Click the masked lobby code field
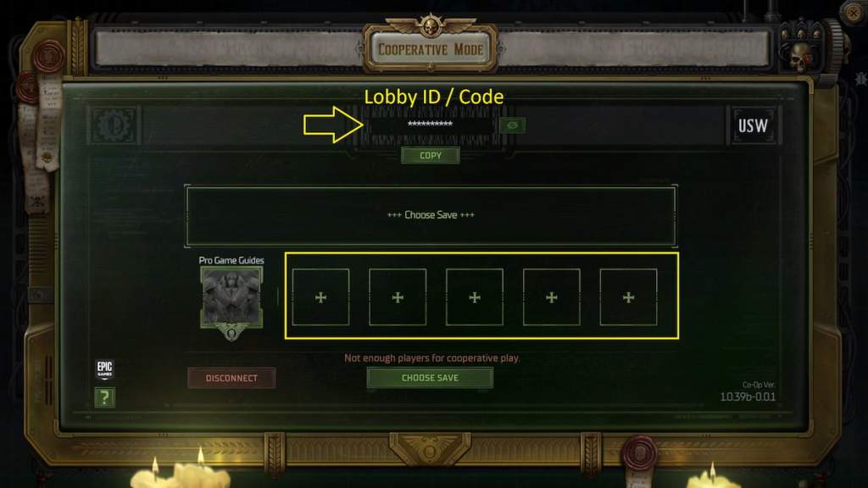The width and height of the screenshot is (868, 488). click(x=430, y=125)
